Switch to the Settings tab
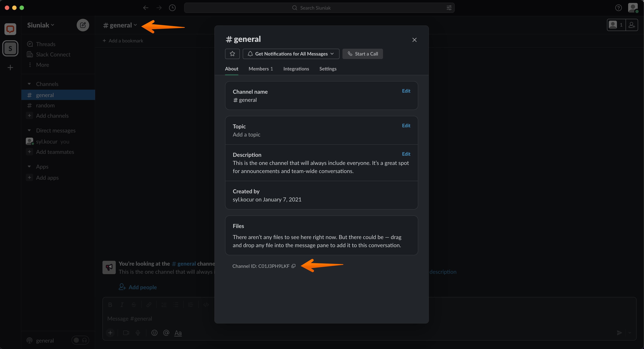 (x=328, y=69)
